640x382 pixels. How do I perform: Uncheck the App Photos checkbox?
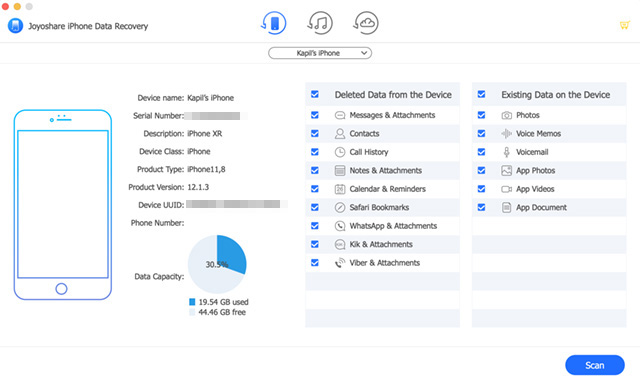tap(482, 170)
